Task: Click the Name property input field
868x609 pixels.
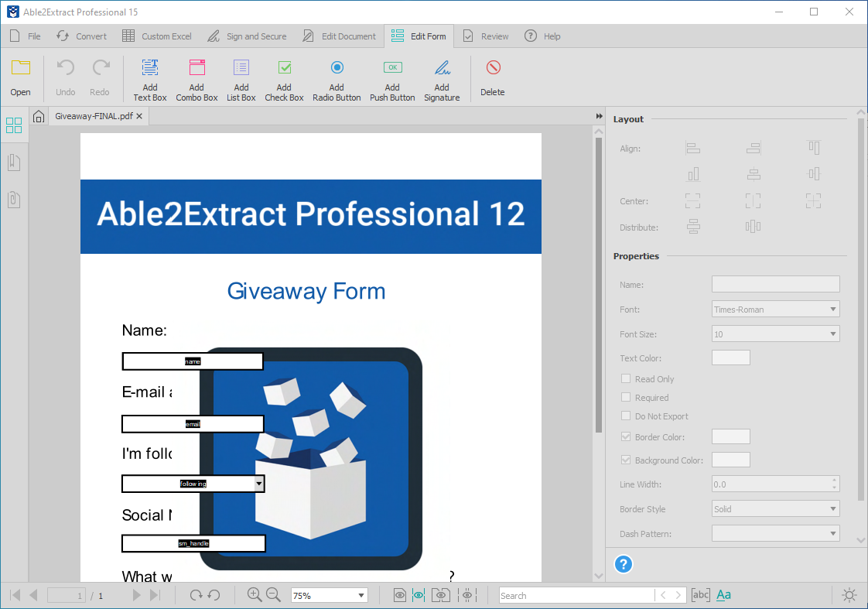Action: pyautogui.click(x=776, y=284)
